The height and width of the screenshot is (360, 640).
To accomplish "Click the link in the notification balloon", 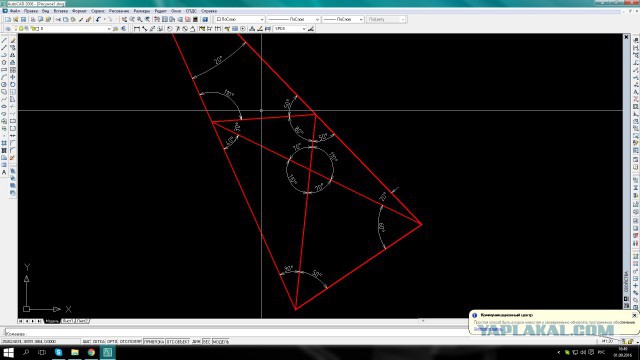I will 488,329.
